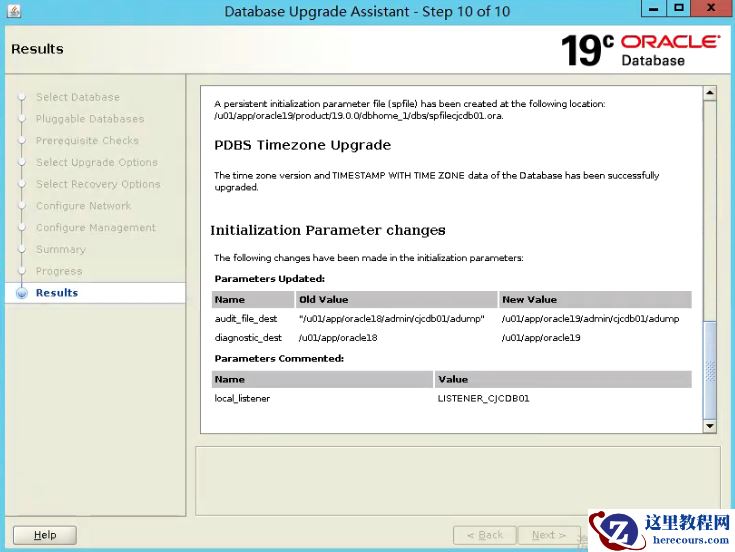Screen dimensions: 735x552
Task: Select the Results step in the sidebar
Action: click(x=57, y=293)
